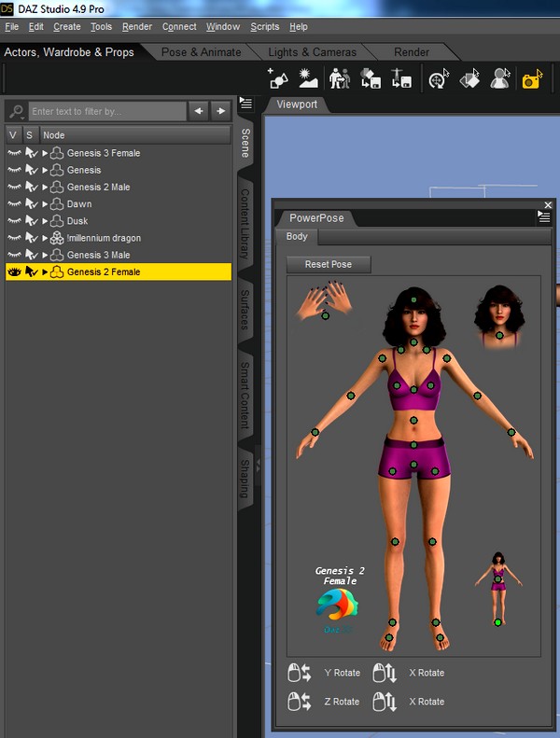The image size is (560, 738).
Task: Click the filter text input field
Action: point(107,112)
